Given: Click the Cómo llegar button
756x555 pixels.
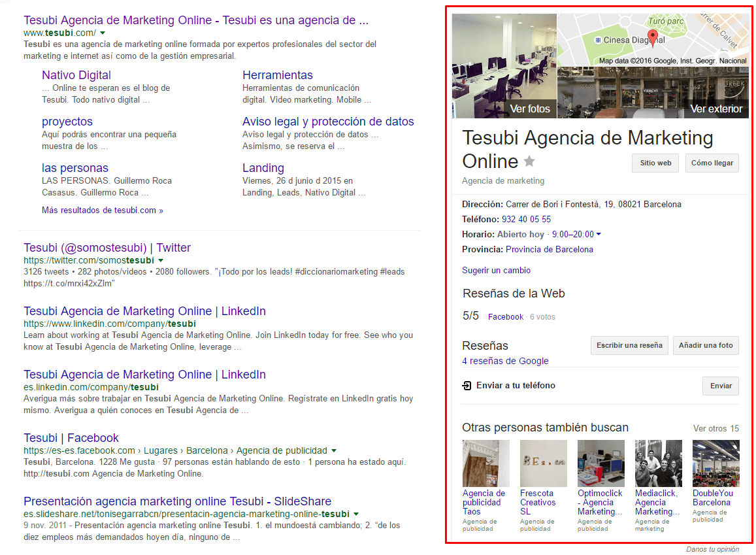Looking at the screenshot, I should [x=712, y=163].
